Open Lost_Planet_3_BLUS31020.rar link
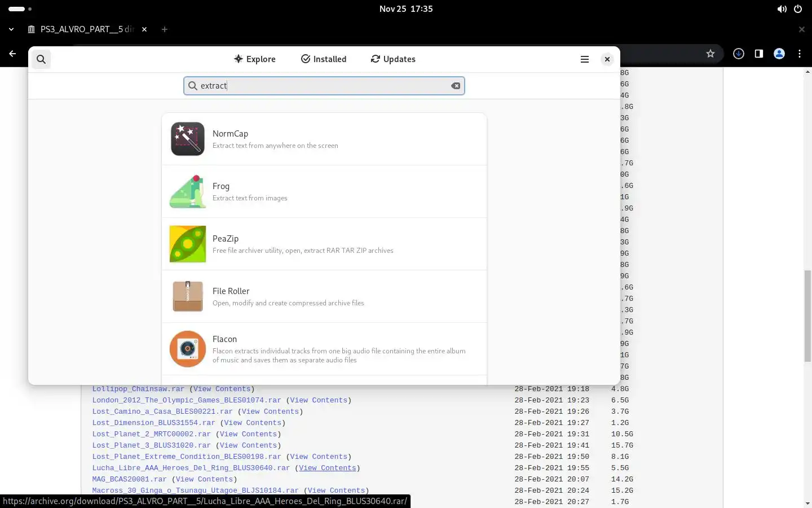 152,445
